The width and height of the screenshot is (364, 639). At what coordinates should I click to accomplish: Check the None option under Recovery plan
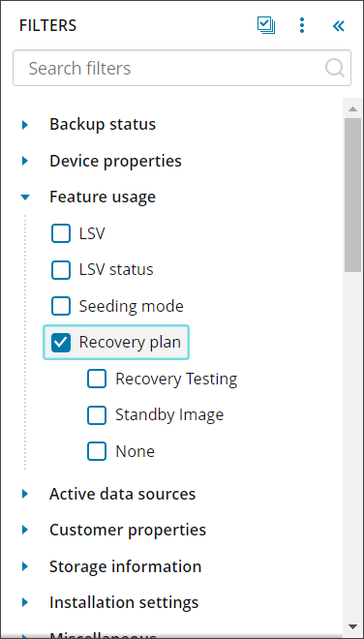point(97,451)
